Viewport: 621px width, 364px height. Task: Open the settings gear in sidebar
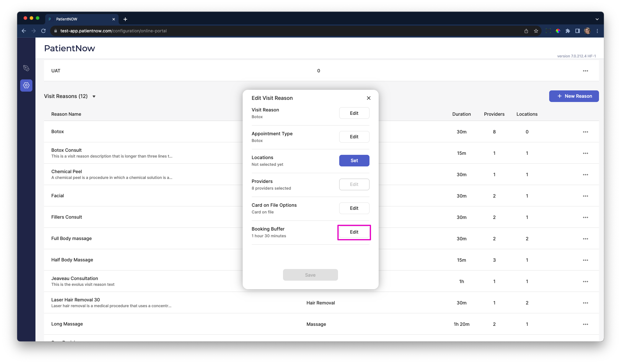[26, 85]
